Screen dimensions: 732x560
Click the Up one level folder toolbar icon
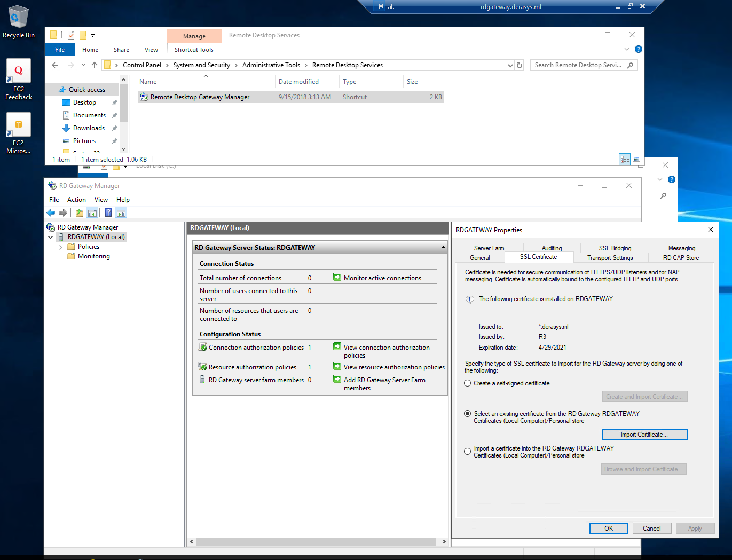point(79,212)
